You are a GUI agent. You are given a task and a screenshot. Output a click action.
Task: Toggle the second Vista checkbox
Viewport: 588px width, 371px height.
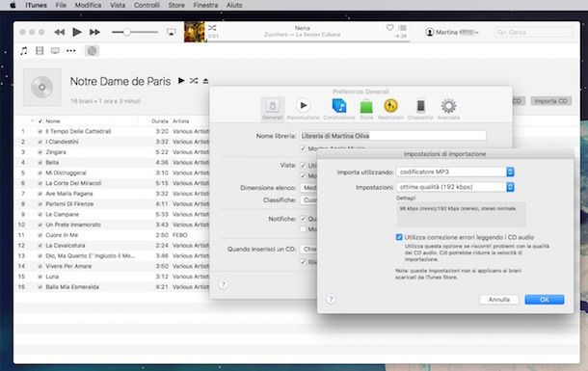(303, 175)
